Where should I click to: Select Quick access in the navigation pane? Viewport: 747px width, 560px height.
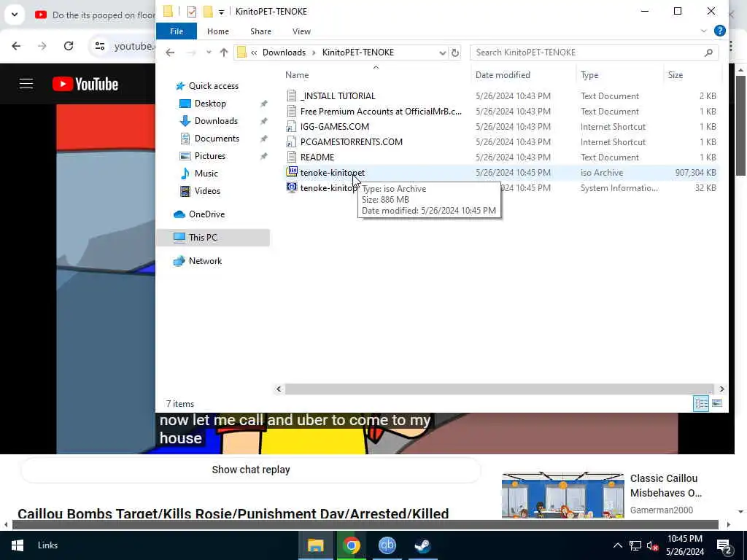213,86
